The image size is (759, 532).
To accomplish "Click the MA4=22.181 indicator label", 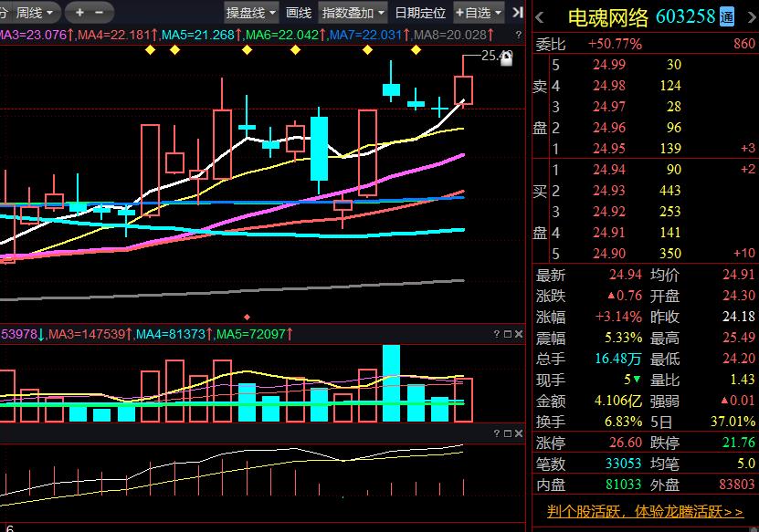I will coord(118,35).
